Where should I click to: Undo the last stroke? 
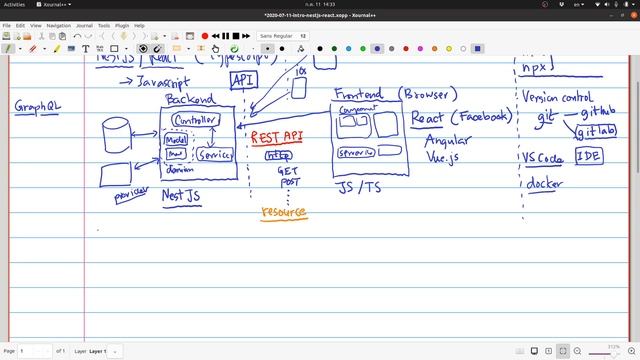point(77,36)
